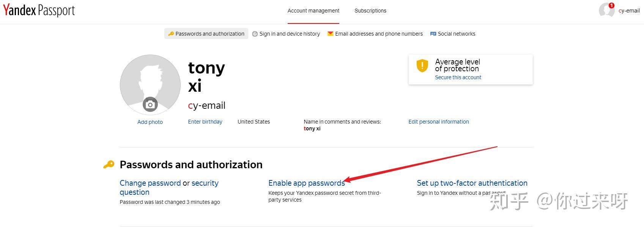The width and height of the screenshot is (644, 227).
Task: Click the profile photo placeholder
Action: coord(150,85)
